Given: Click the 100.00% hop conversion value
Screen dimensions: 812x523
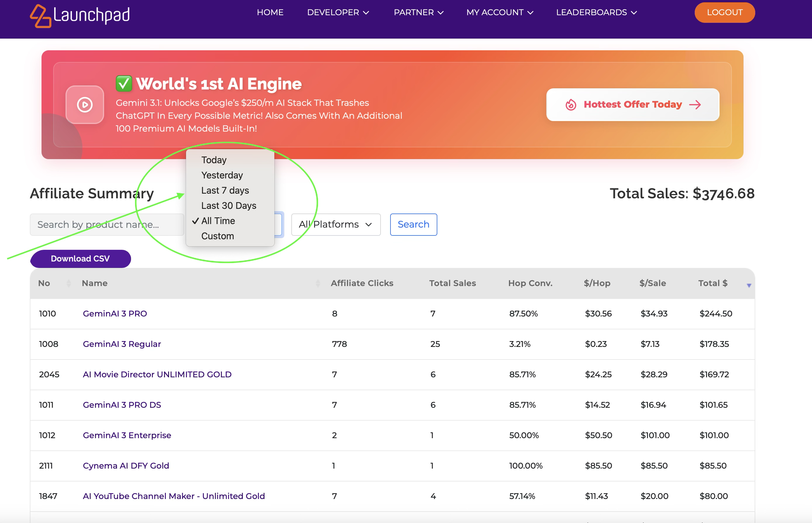Looking at the screenshot, I should 526,466.
